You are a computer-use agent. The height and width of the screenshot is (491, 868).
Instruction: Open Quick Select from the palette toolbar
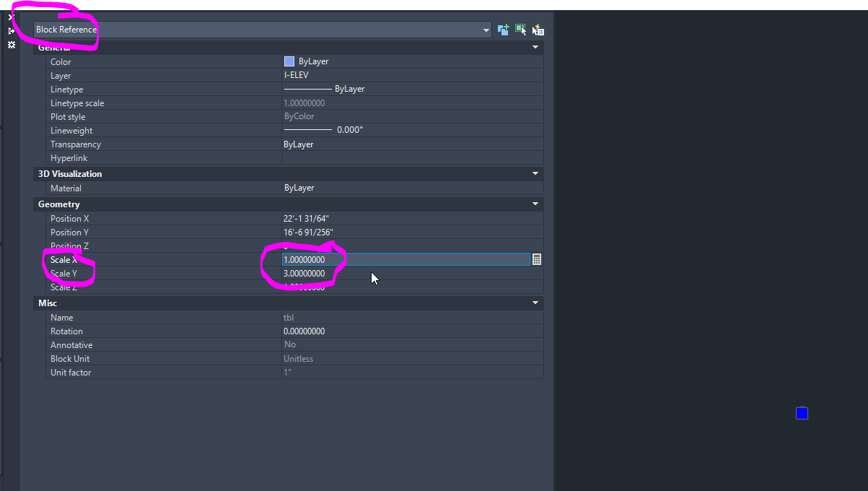538,30
